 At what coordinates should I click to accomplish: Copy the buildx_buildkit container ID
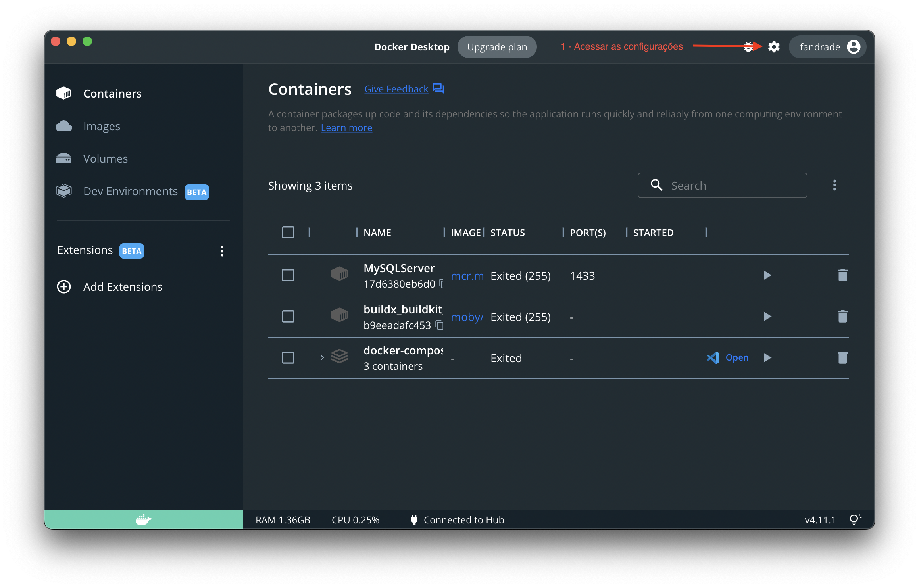[x=439, y=325]
